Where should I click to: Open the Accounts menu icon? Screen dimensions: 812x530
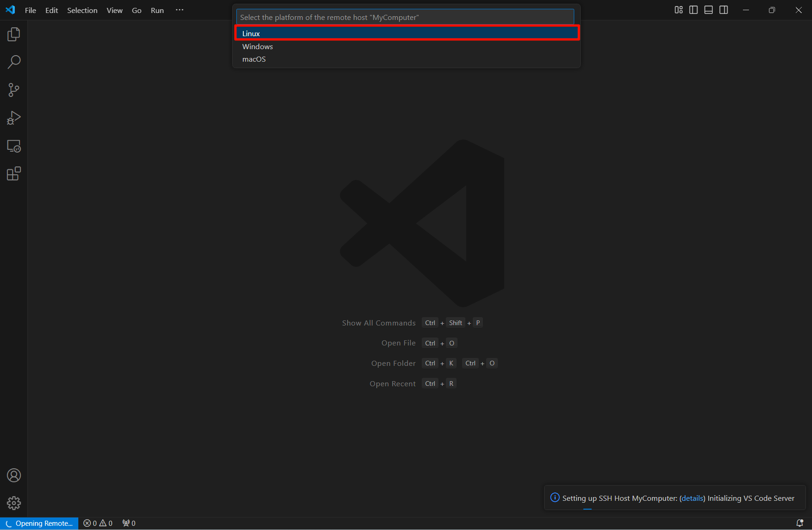tap(14, 475)
